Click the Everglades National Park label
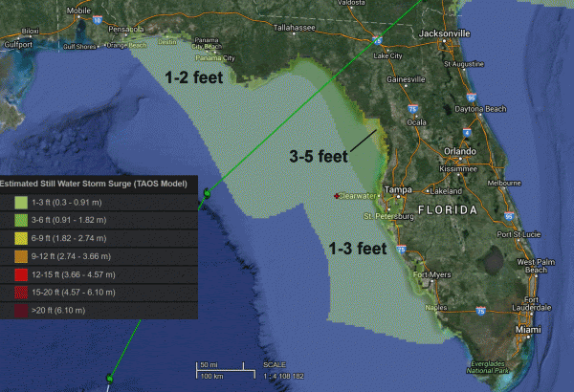This screenshot has width=574, height=392. (488, 367)
